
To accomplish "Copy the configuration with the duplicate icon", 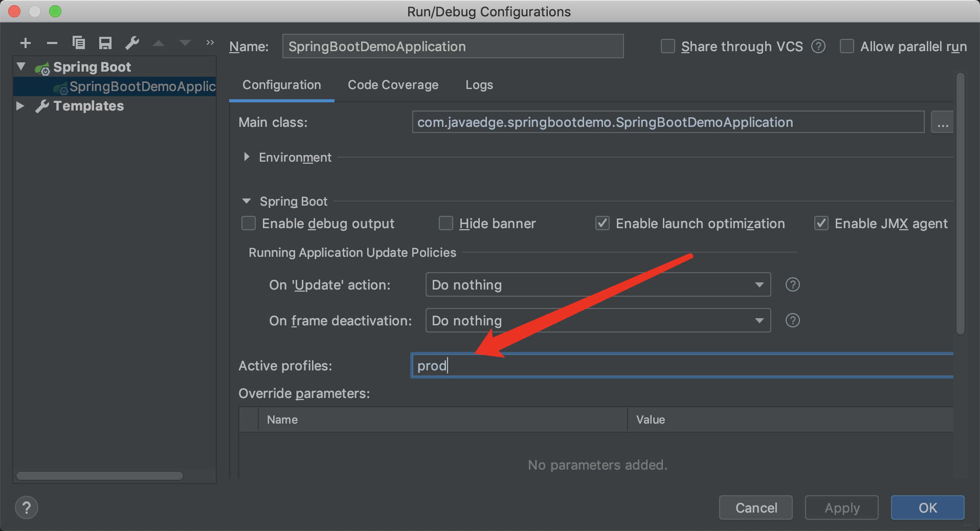I will pos(79,43).
